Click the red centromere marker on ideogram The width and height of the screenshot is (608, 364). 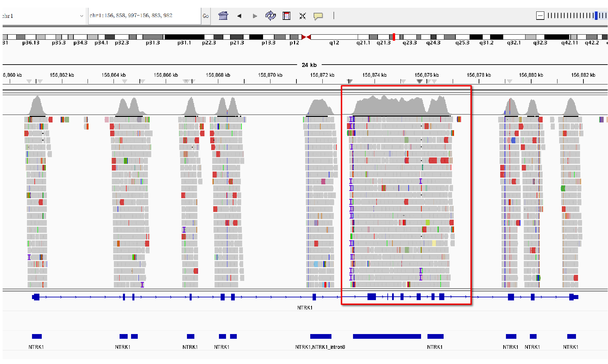(306, 37)
